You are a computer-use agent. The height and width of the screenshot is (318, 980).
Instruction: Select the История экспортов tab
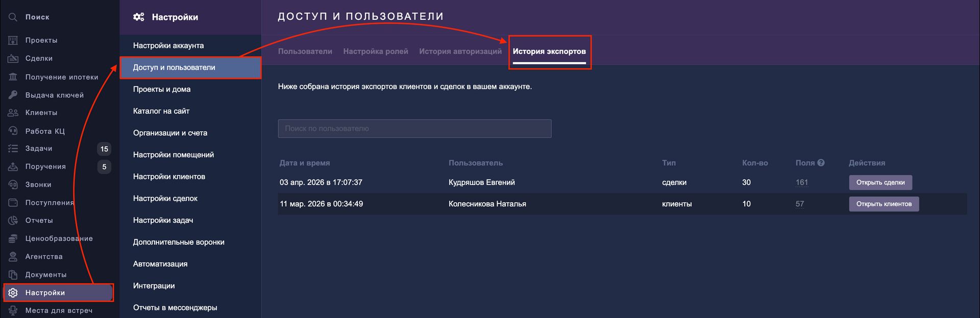[x=549, y=51]
